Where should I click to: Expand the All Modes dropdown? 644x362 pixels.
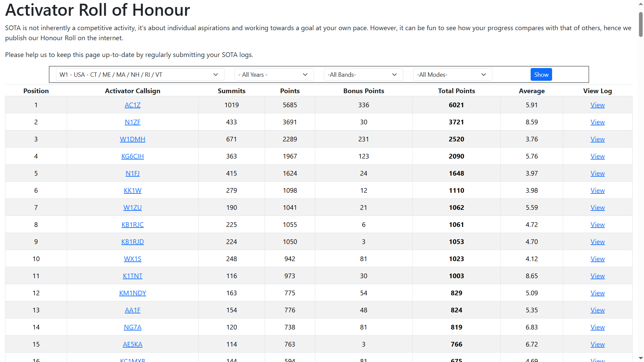[452, 74]
